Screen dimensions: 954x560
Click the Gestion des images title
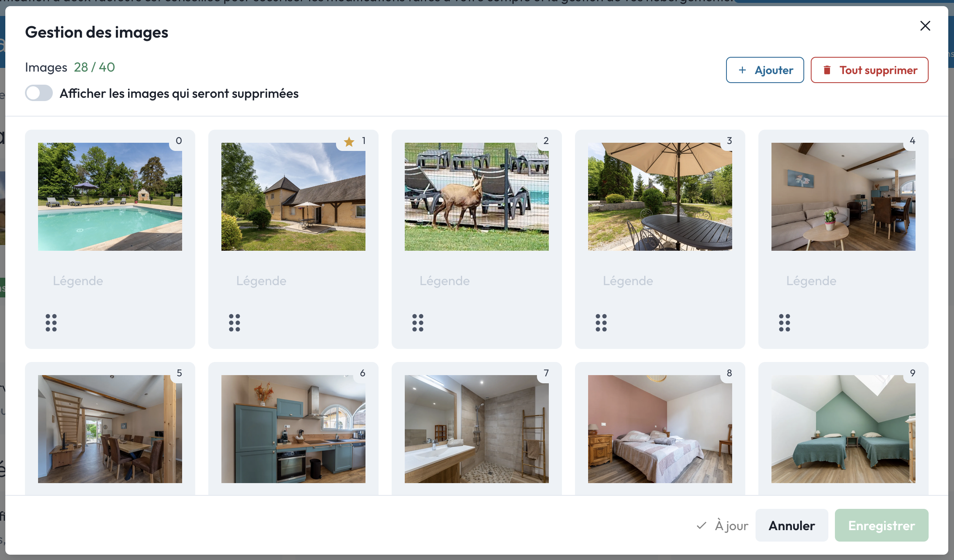point(97,32)
